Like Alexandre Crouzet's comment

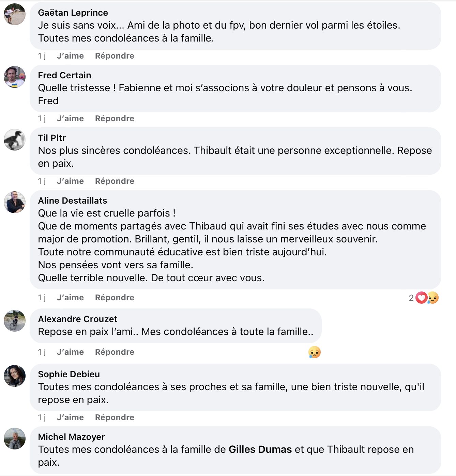point(70,352)
